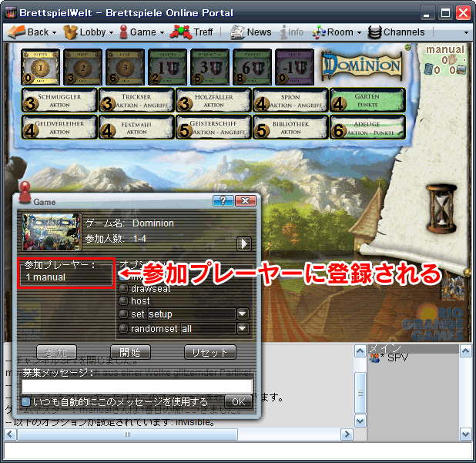This screenshot has height=463, width=476.
Task: Click the red pawn Game dialog icon
Action: point(25,193)
